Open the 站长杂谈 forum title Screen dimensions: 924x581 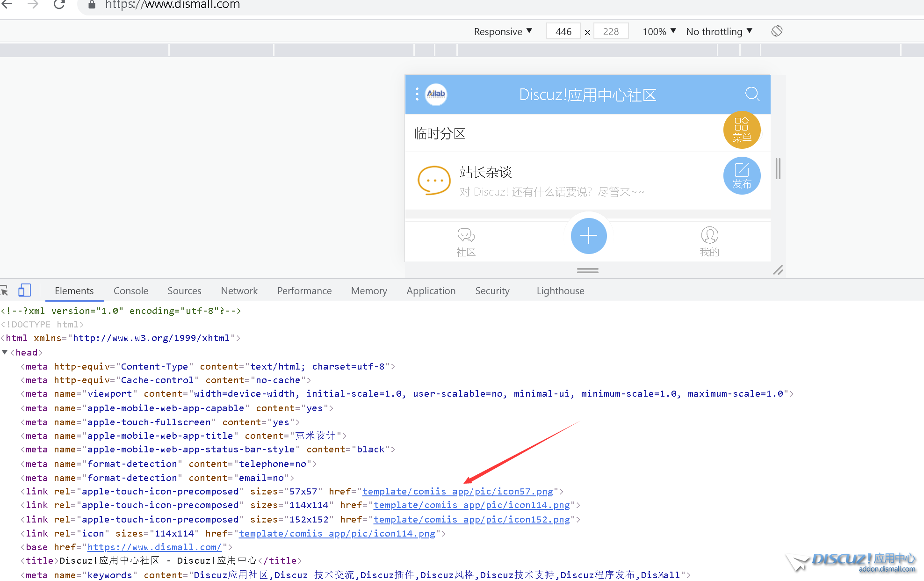(486, 172)
